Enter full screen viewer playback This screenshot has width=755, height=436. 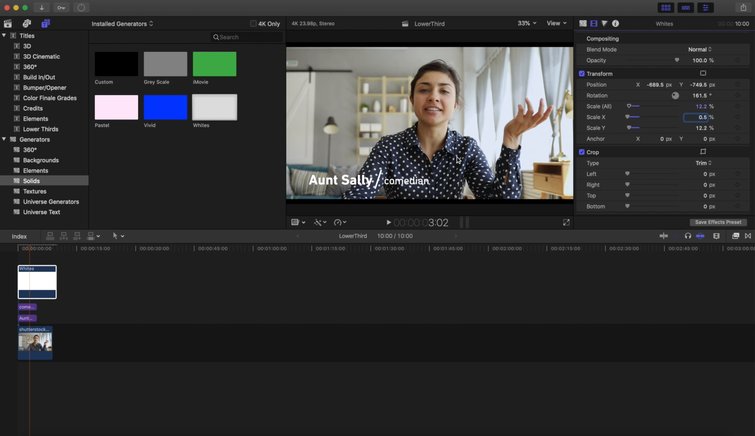566,222
